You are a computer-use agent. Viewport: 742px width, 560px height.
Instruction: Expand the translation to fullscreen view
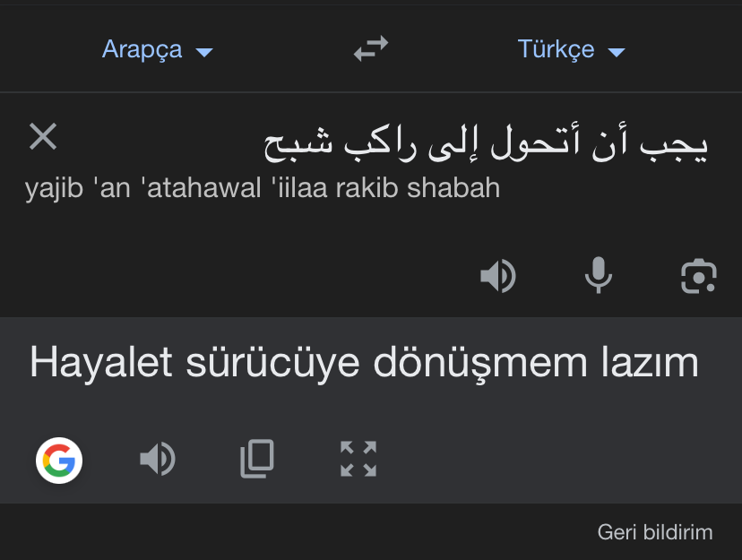coord(358,460)
